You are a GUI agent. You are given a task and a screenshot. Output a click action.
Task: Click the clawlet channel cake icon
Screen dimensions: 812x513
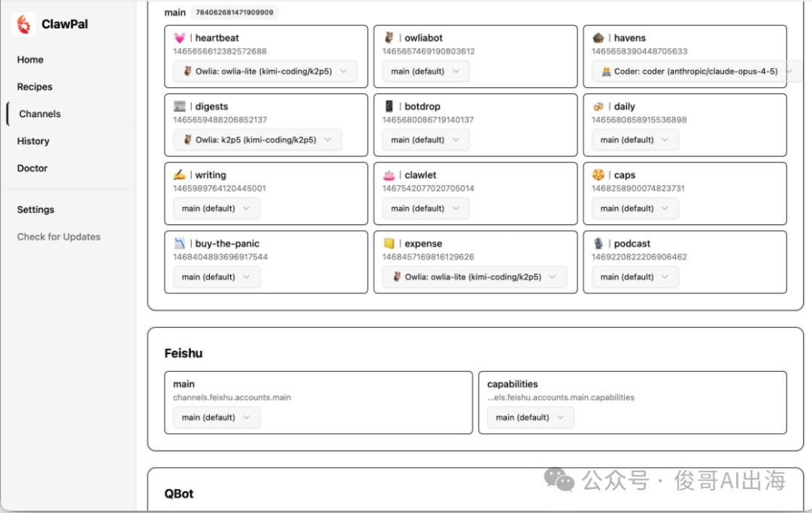click(389, 175)
